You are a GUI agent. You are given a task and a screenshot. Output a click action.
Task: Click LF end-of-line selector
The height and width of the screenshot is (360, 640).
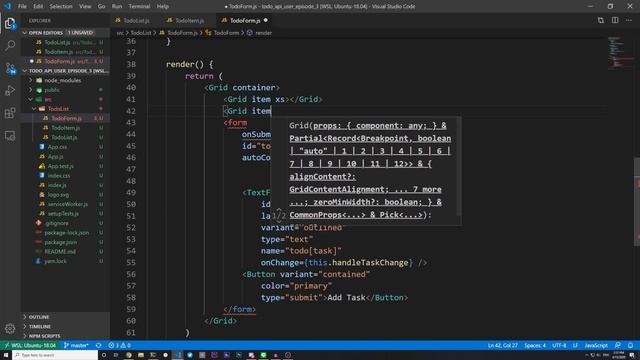575,345
